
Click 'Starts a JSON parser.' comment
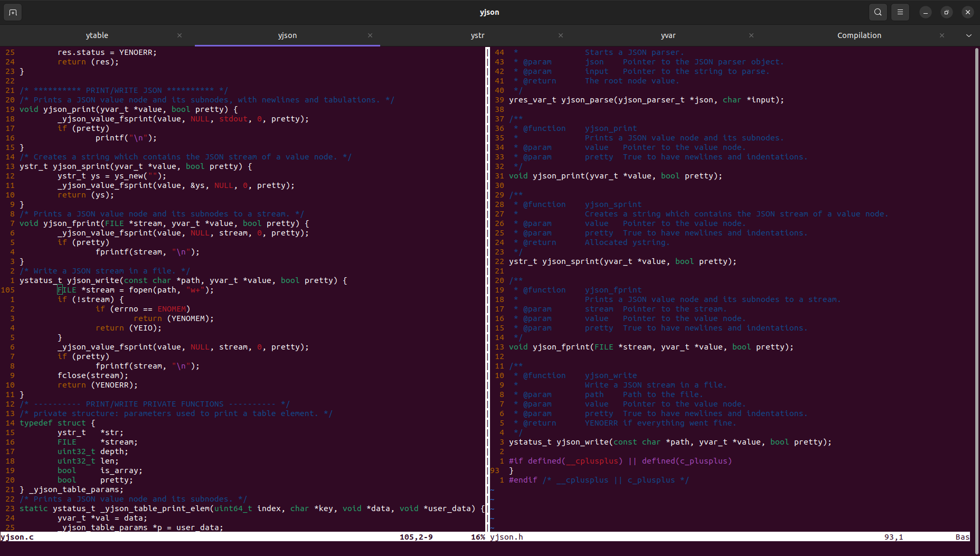pos(635,52)
